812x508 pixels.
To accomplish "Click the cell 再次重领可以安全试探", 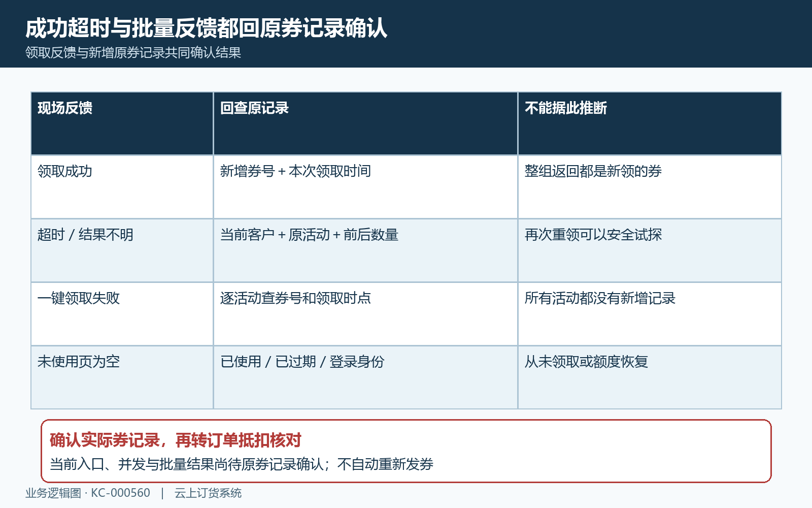I will (650, 250).
